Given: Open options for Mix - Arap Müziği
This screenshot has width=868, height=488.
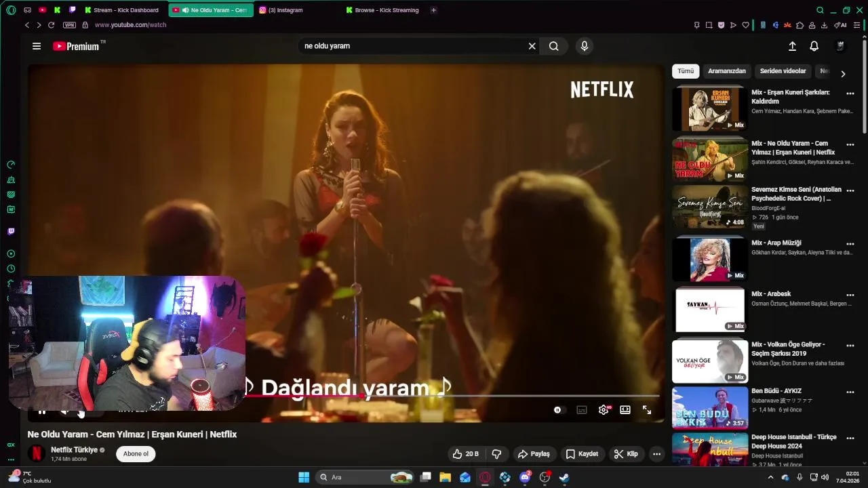Looking at the screenshot, I should (x=850, y=244).
